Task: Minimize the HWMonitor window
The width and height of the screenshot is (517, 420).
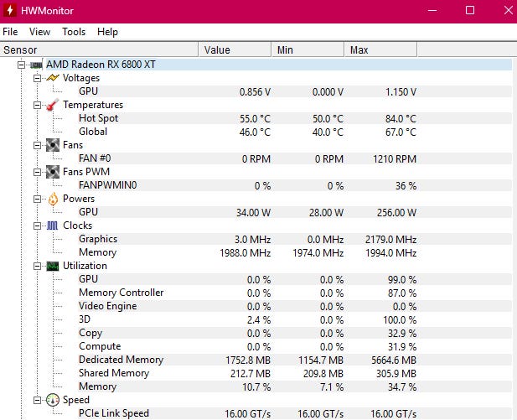Action: [x=432, y=11]
